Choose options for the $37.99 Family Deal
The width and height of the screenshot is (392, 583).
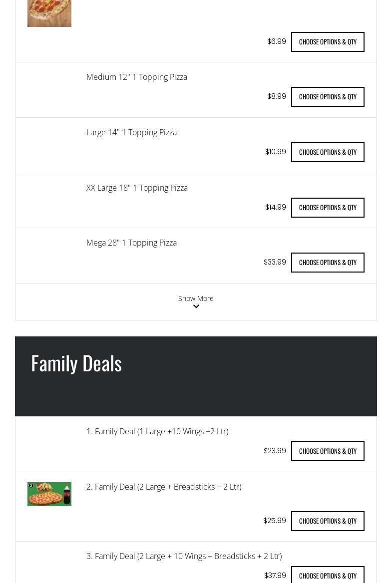click(328, 576)
